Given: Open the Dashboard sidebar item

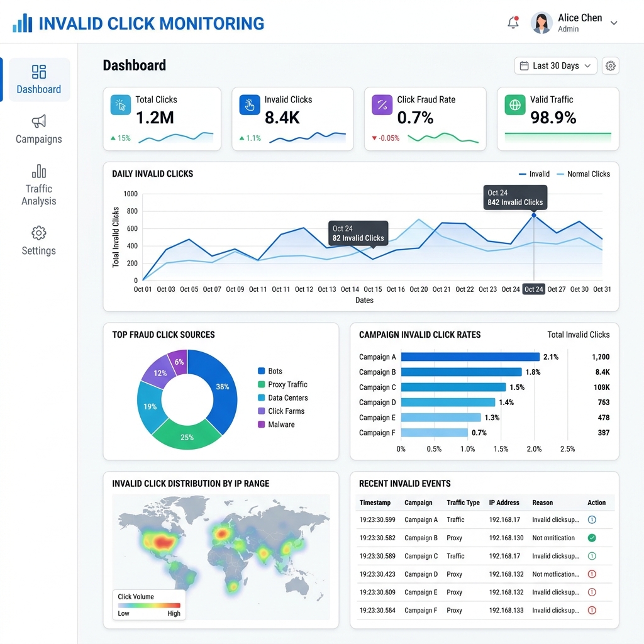Looking at the screenshot, I should click(39, 80).
